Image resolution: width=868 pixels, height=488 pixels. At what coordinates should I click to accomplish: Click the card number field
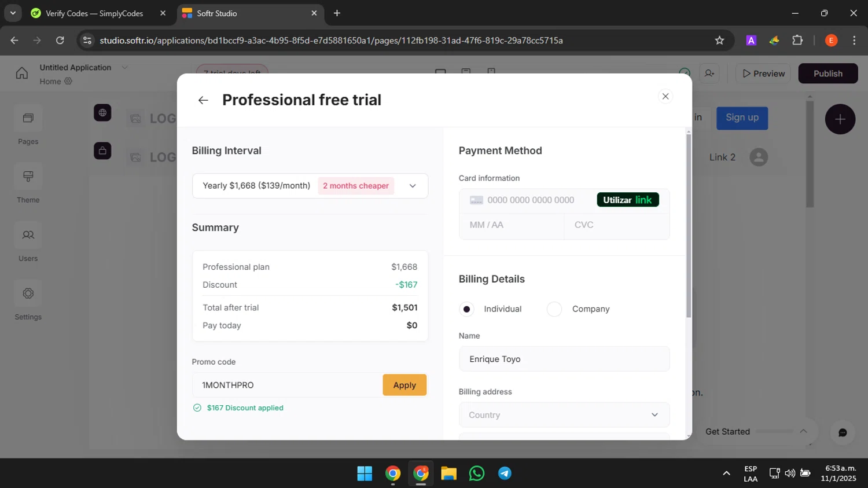531,200
